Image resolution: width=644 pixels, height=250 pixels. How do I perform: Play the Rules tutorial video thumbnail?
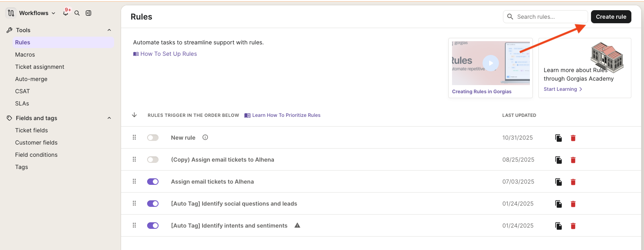coord(491,63)
